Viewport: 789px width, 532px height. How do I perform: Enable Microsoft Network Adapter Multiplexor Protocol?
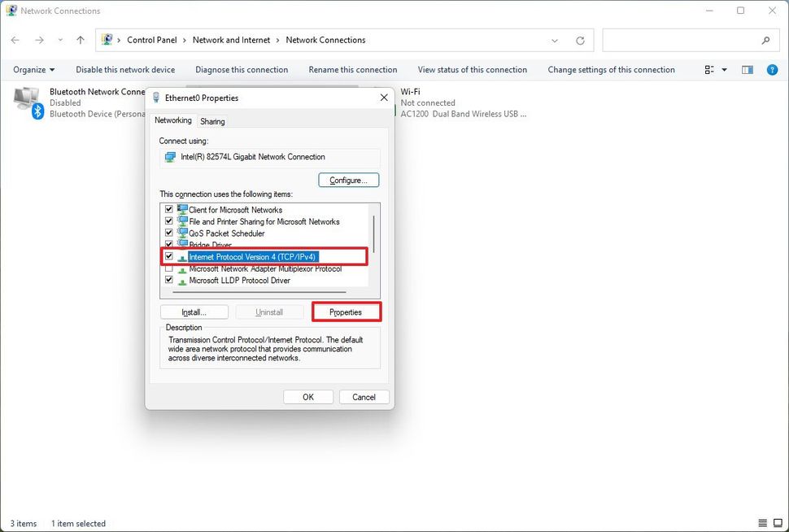[168, 268]
